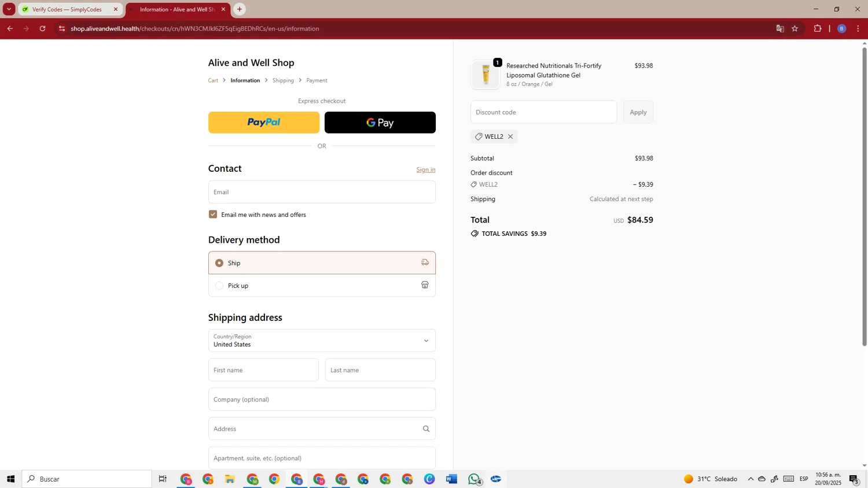Image resolution: width=868 pixels, height=488 pixels.
Task: Click the Sign in link
Action: point(426,169)
